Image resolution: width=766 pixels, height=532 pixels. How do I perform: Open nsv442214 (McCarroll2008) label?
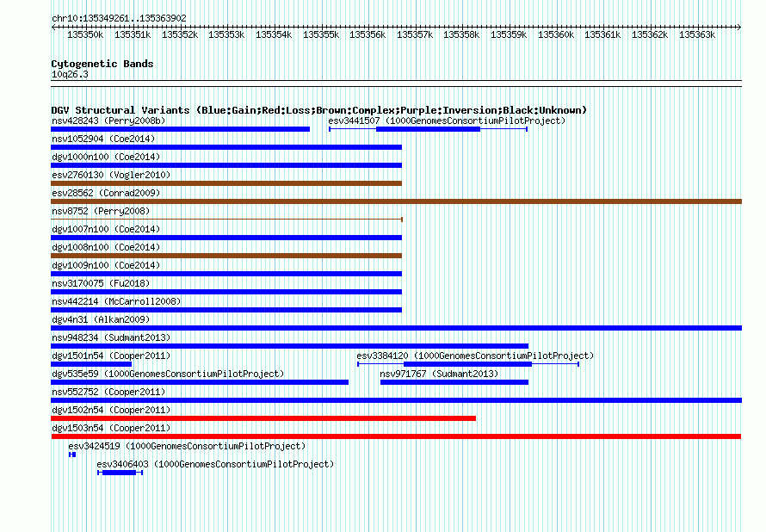click(116, 301)
